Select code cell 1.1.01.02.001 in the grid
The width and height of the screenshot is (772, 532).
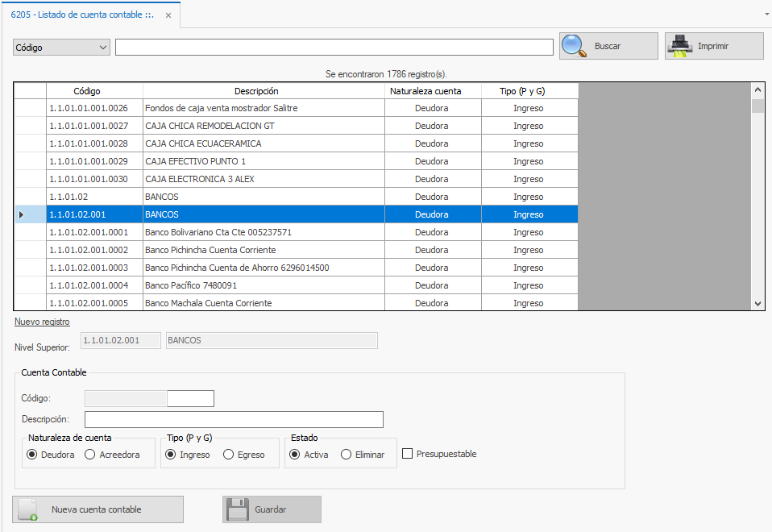(x=94, y=214)
